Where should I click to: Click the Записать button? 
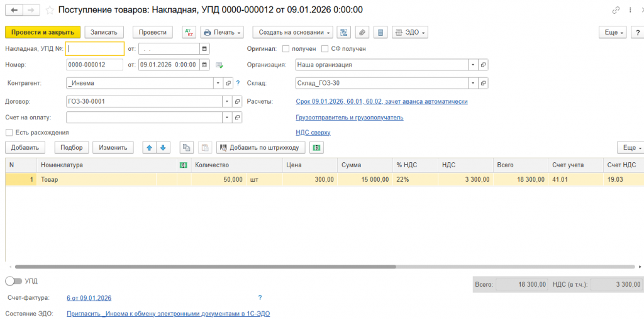pos(104,32)
